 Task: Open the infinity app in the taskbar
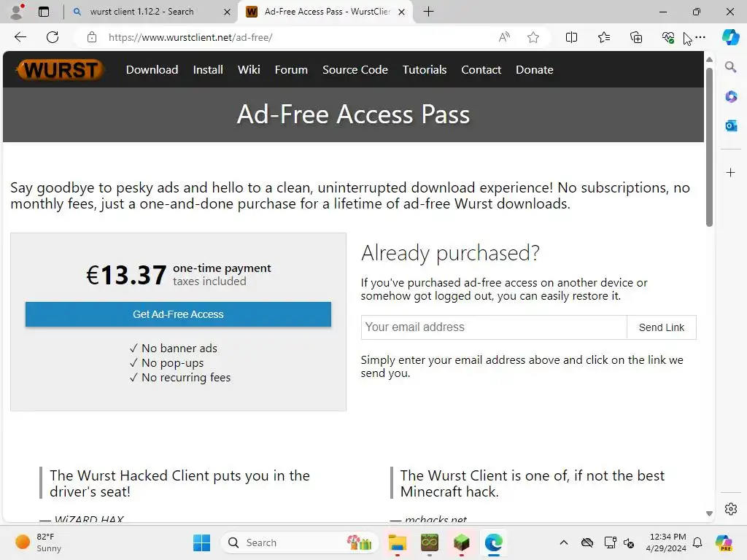[429, 542]
